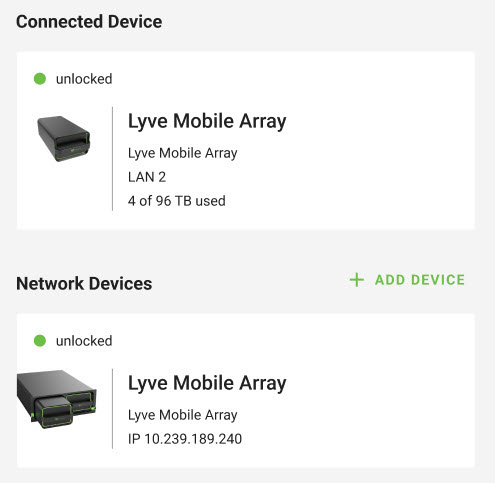Click the network rack-mounted array device image
Image resolution: width=495 pixels, height=483 pixels.
click(x=57, y=399)
